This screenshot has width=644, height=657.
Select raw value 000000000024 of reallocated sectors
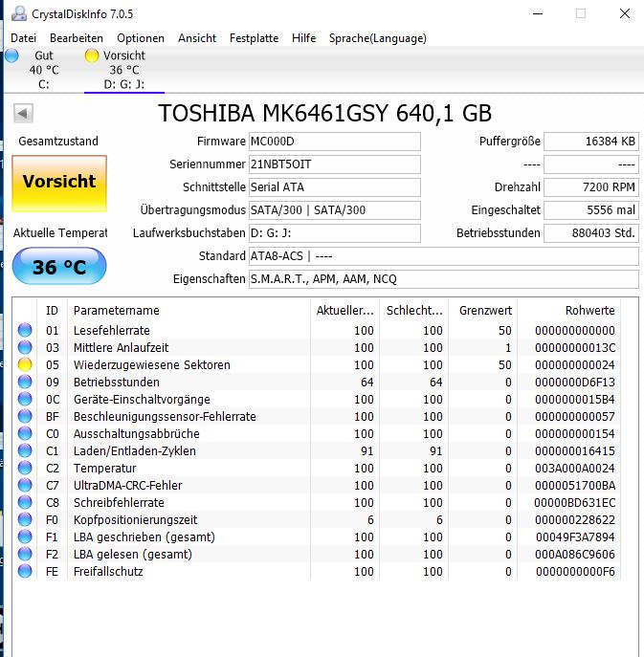575,365
